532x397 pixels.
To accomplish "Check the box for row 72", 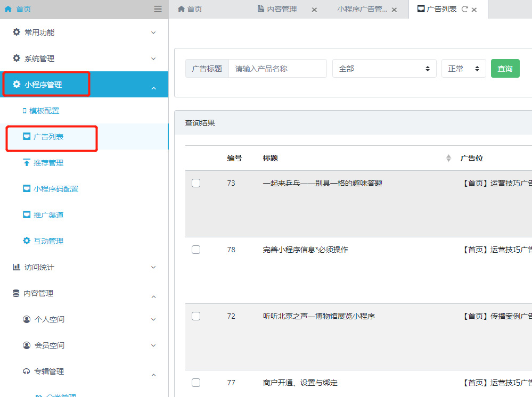I will click(x=196, y=316).
